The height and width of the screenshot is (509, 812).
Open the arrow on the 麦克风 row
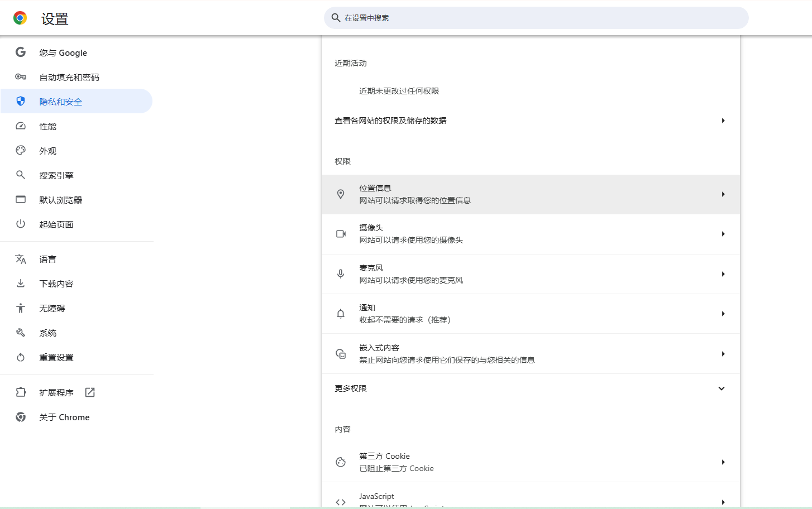pos(723,274)
